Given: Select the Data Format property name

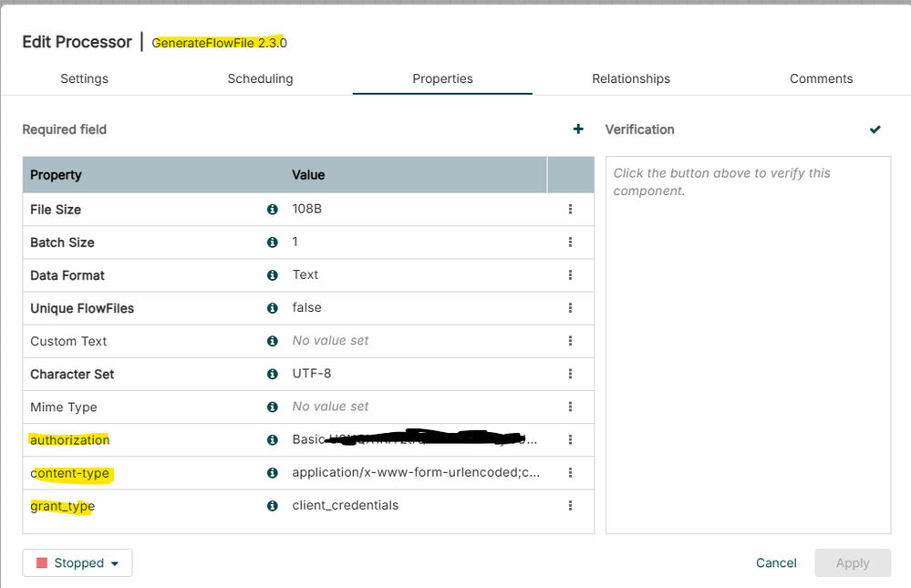Looking at the screenshot, I should (x=67, y=275).
